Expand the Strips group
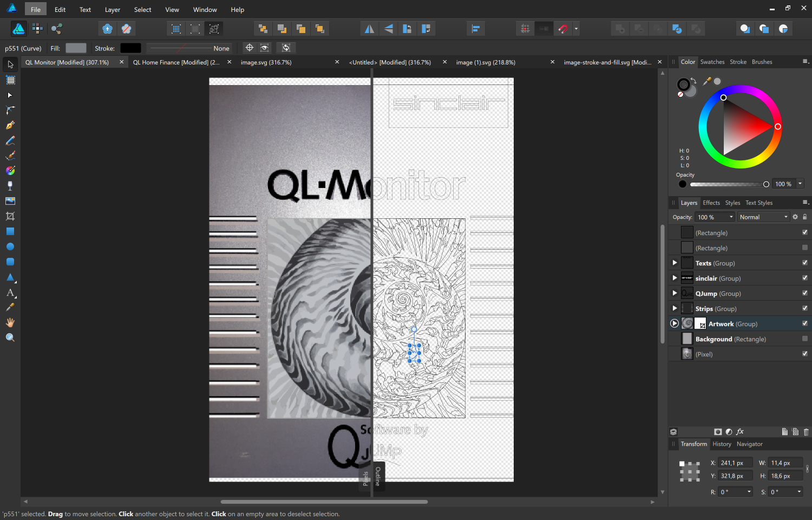Screen dimensions: 812x520 [x=675, y=308]
